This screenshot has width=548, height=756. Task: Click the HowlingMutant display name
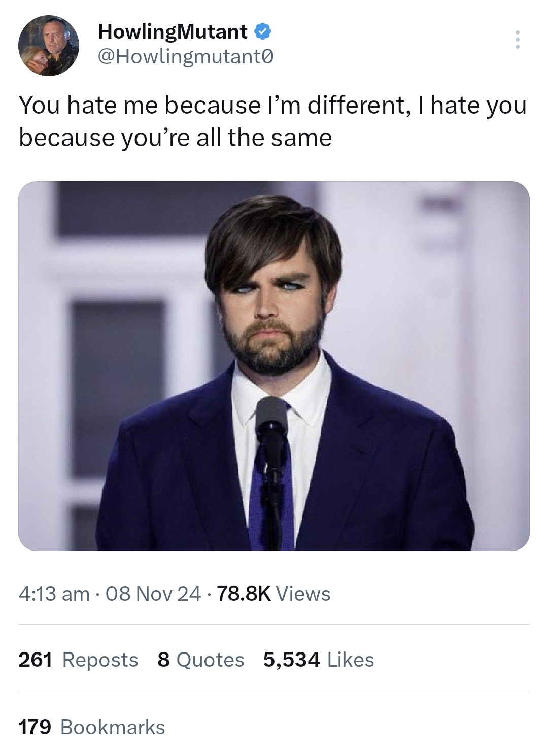(173, 32)
